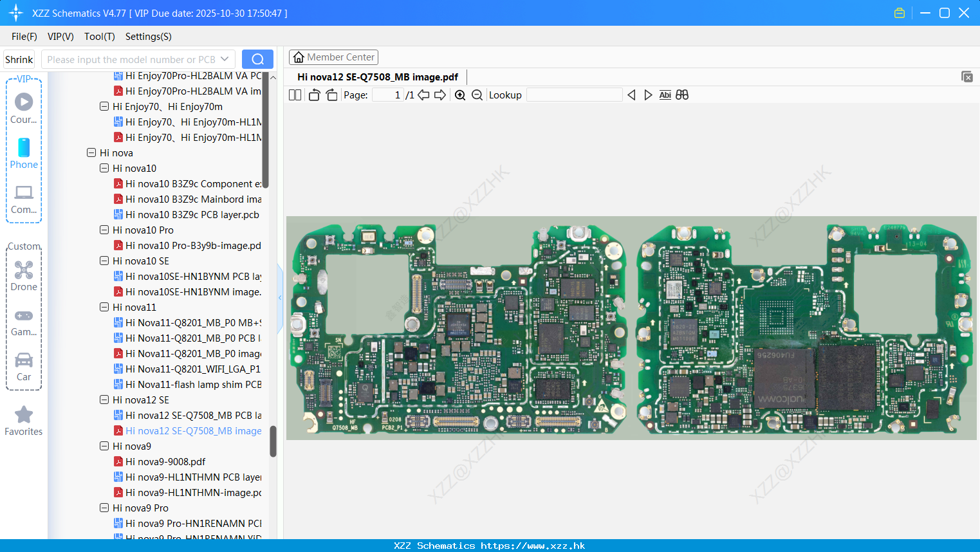Zoom out of the PDF

(x=477, y=95)
